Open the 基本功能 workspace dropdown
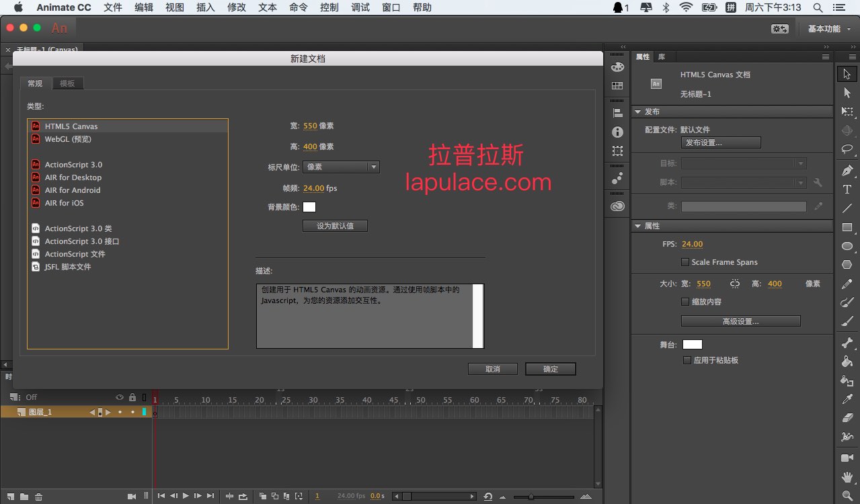Screen dimensions: 860x504 pos(828,29)
